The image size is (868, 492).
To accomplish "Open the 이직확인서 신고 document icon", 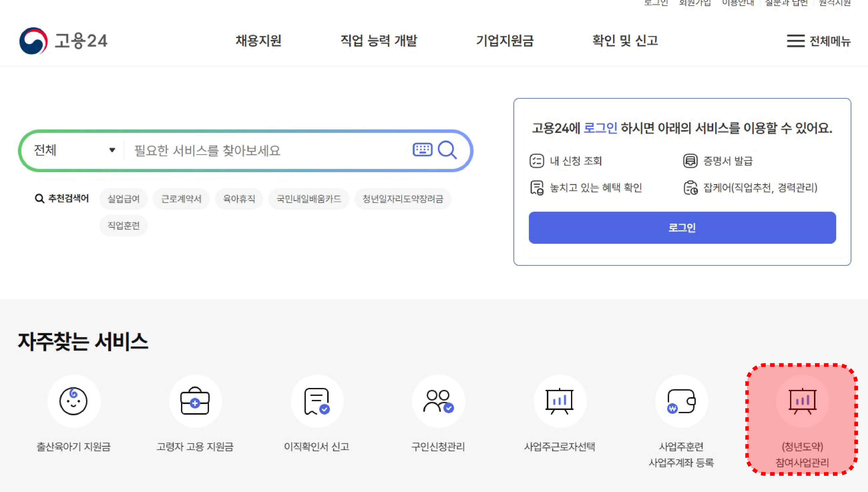I will click(x=317, y=401).
